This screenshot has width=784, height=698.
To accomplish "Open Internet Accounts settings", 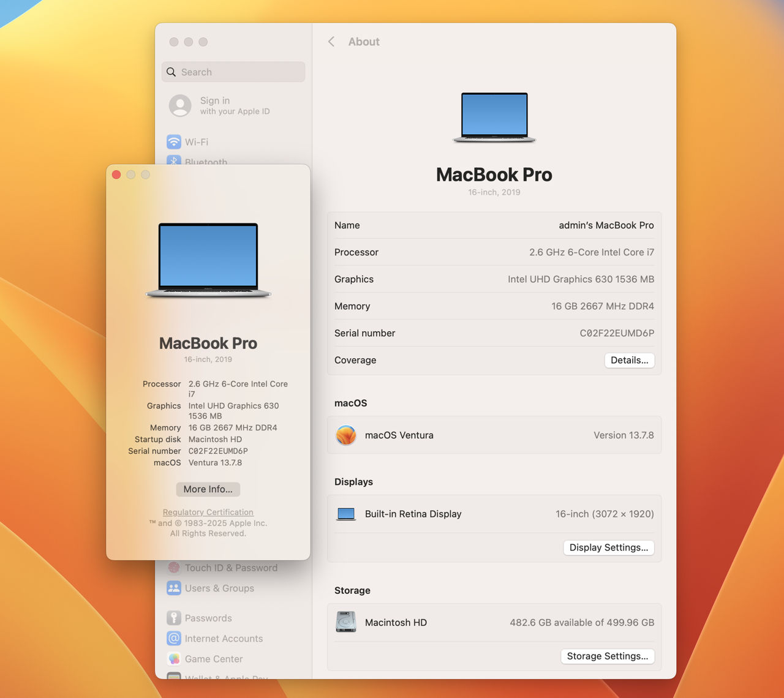I will tap(223, 639).
